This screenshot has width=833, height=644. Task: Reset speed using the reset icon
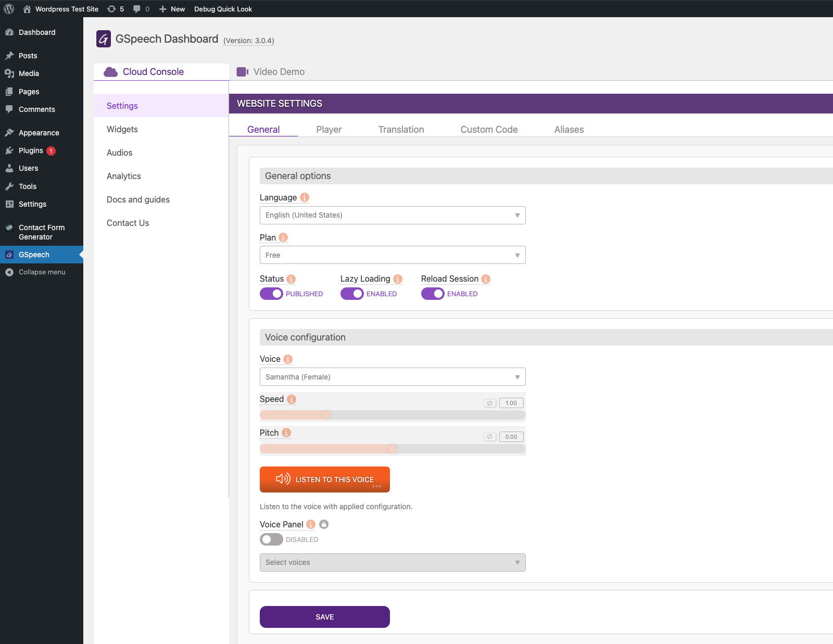click(x=490, y=403)
